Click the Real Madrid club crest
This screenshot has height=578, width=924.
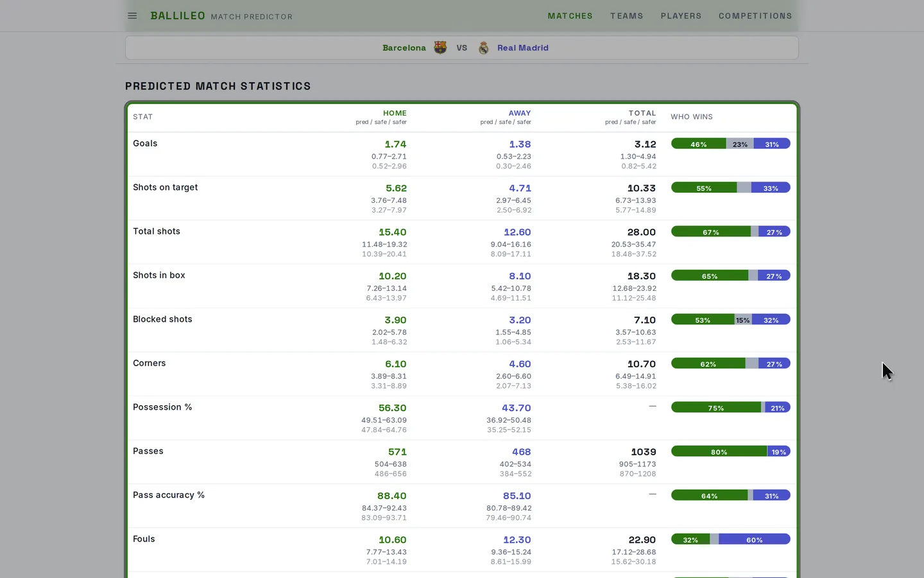tap(483, 48)
